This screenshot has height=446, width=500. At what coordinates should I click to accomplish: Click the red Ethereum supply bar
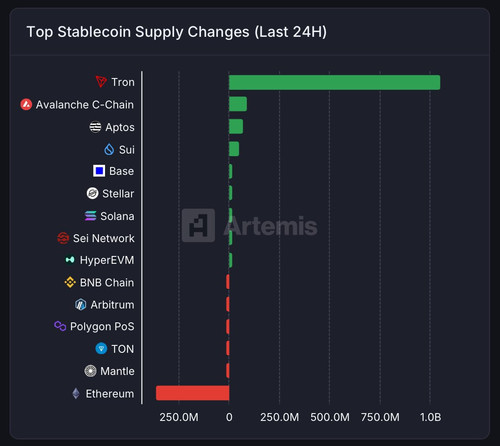193,393
